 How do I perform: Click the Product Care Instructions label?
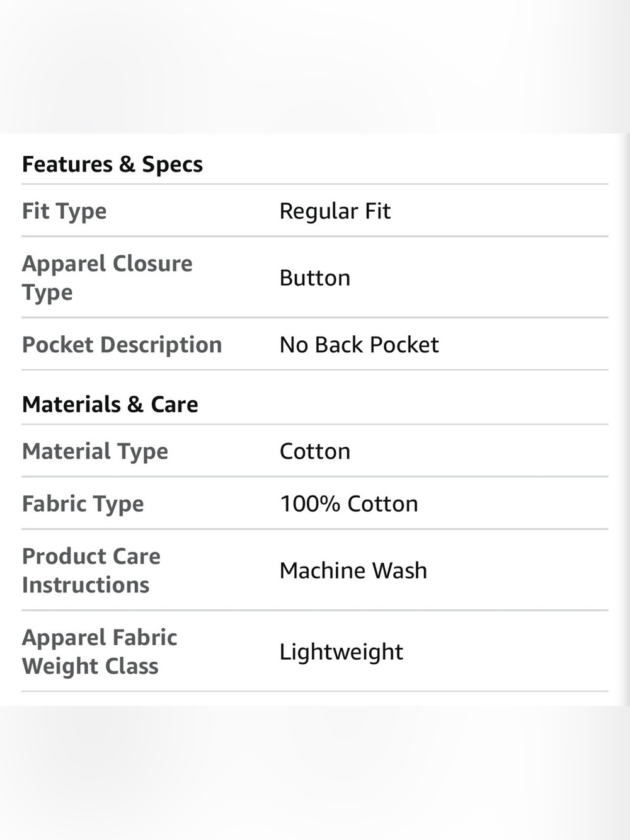(91, 570)
